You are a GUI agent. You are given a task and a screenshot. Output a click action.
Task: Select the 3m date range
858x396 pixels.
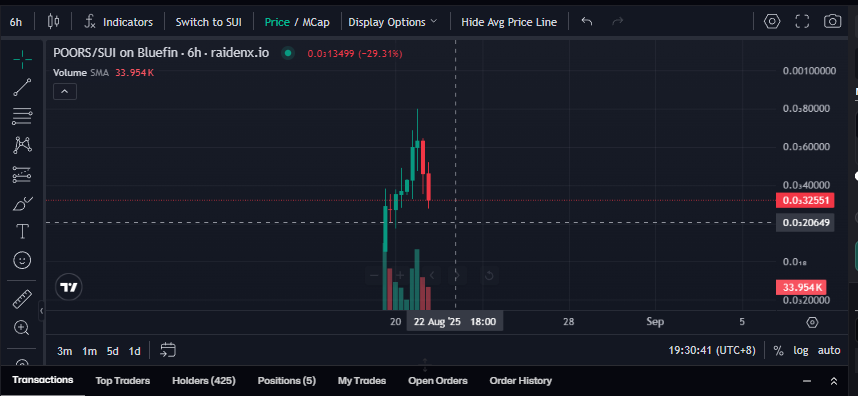pos(65,351)
